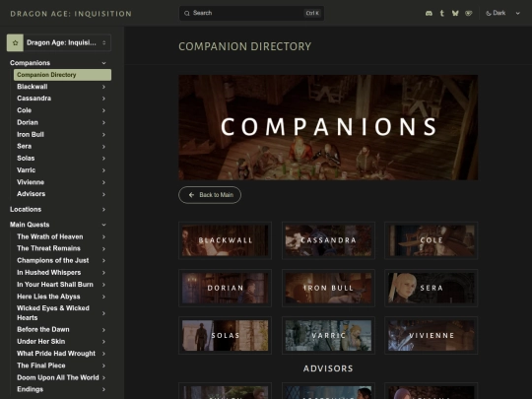Click the star icon beside Dragon Age: Inquisition
The image size is (532, 399).
(x=15, y=42)
